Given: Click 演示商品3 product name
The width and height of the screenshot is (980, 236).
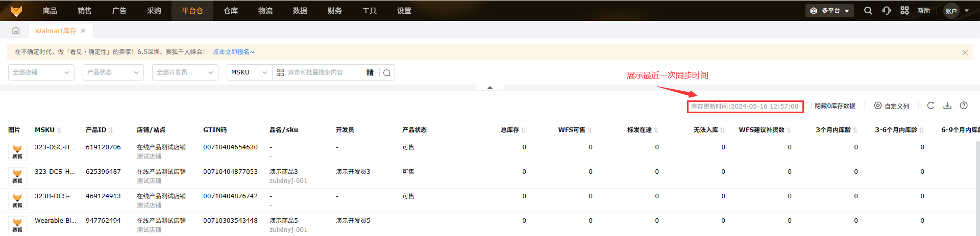Looking at the screenshot, I should tap(283, 172).
